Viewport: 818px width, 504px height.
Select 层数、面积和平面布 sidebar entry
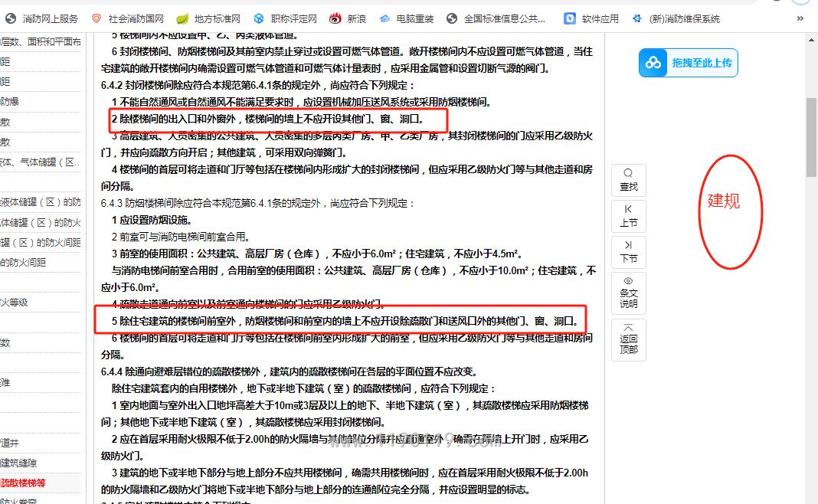(40, 41)
